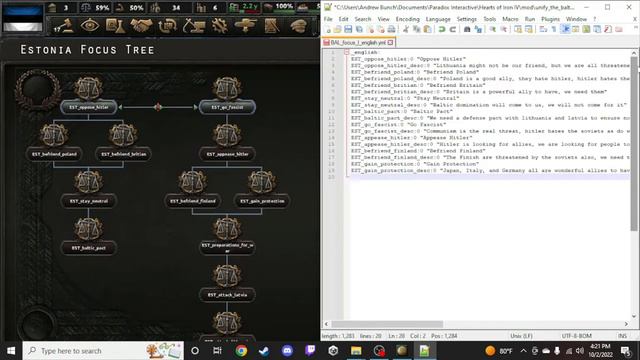Click the Save All toolbar icon
The image size is (640, 360).
click(359, 29)
